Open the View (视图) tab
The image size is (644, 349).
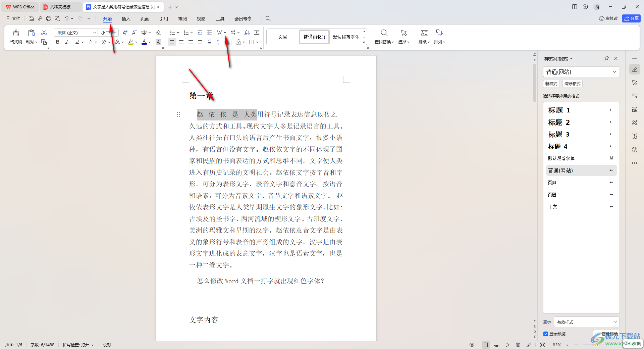point(201,19)
